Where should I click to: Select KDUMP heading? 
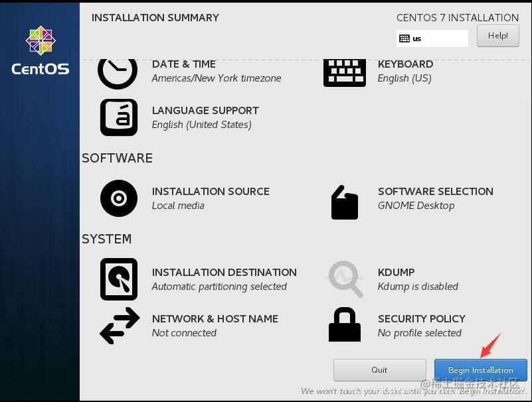click(397, 273)
